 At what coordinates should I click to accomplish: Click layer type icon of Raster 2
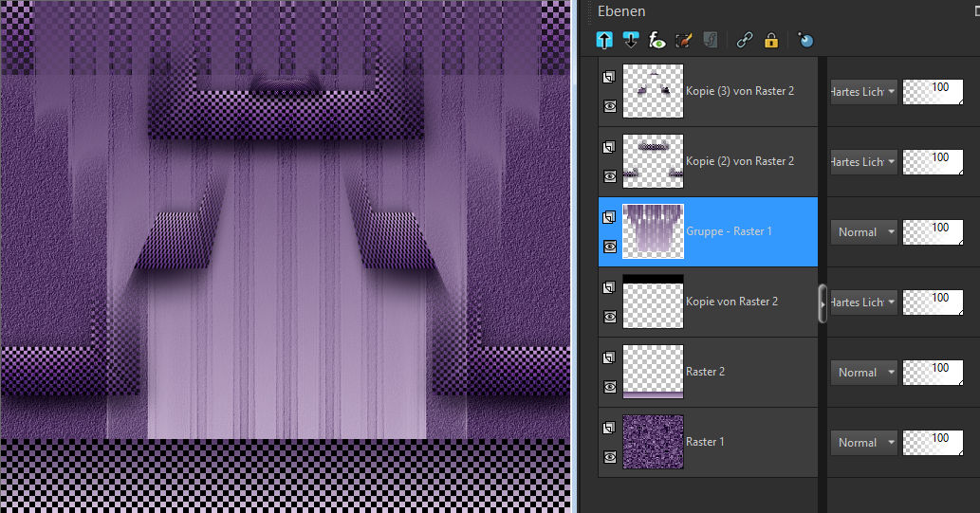tap(609, 357)
